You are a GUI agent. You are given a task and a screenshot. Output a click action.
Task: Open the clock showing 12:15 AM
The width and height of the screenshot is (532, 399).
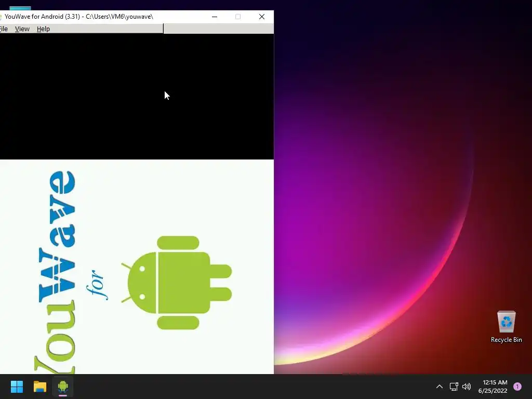pos(493,387)
